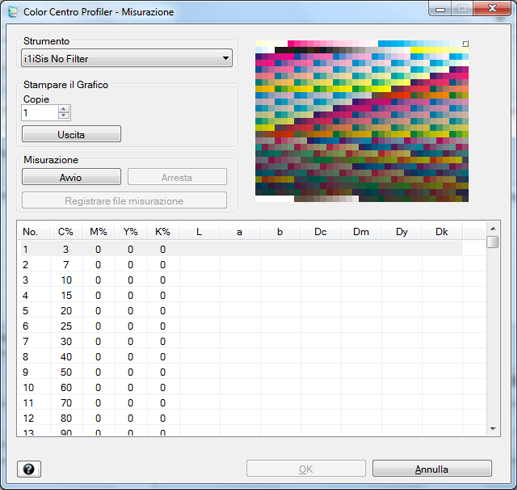Open the Strumento instrument dropdown
This screenshot has height=490, width=517.
[x=127, y=58]
